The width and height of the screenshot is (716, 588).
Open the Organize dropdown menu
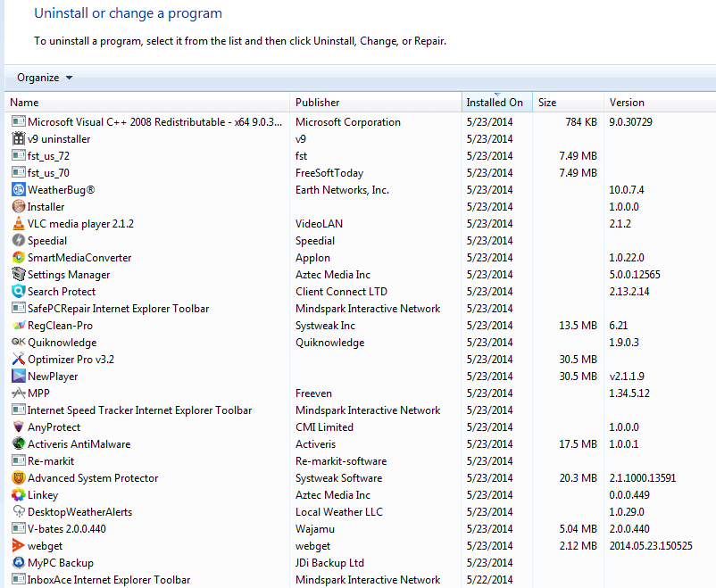(45, 78)
